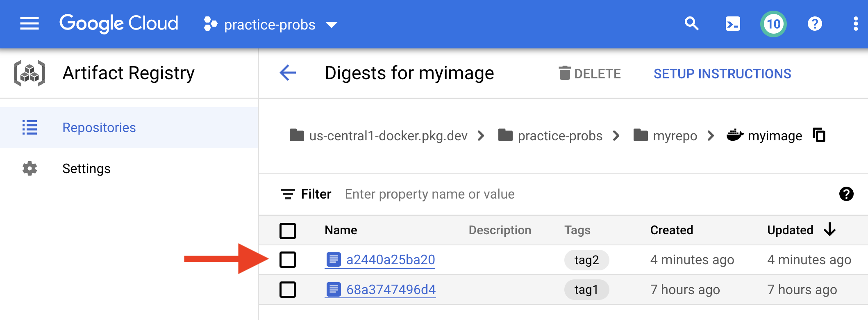The width and height of the screenshot is (868, 320).
Task: Navigate to practice-probs breadcrumb
Action: pyautogui.click(x=560, y=136)
